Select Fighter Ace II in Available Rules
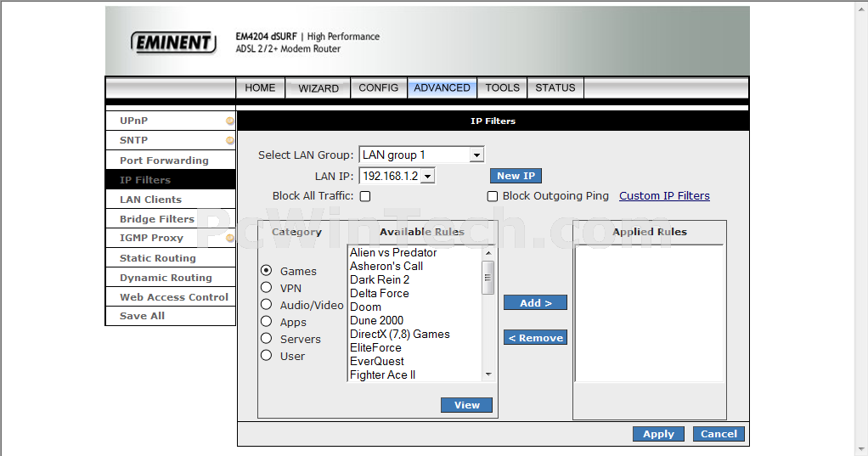 pos(415,374)
